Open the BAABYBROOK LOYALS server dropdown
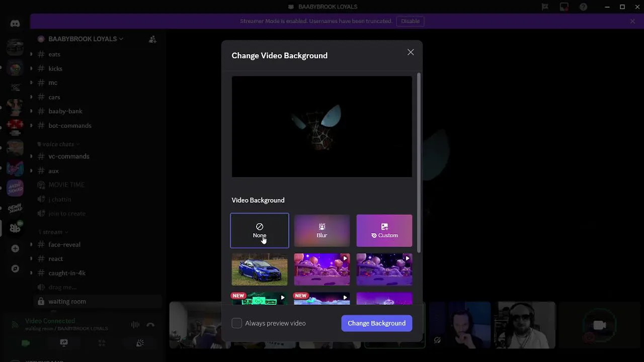 click(86, 39)
